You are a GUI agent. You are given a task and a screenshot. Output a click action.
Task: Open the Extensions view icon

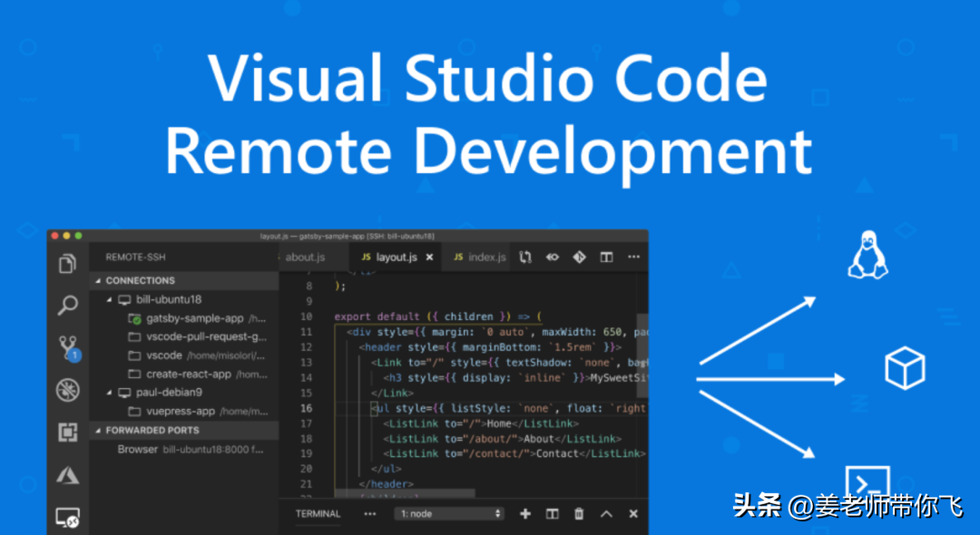click(x=67, y=433)
